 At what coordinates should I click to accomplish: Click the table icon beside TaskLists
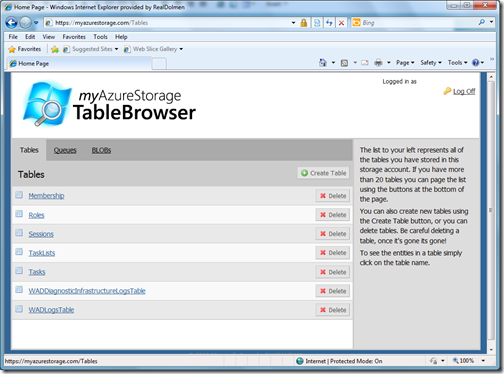tap(19, 252)
